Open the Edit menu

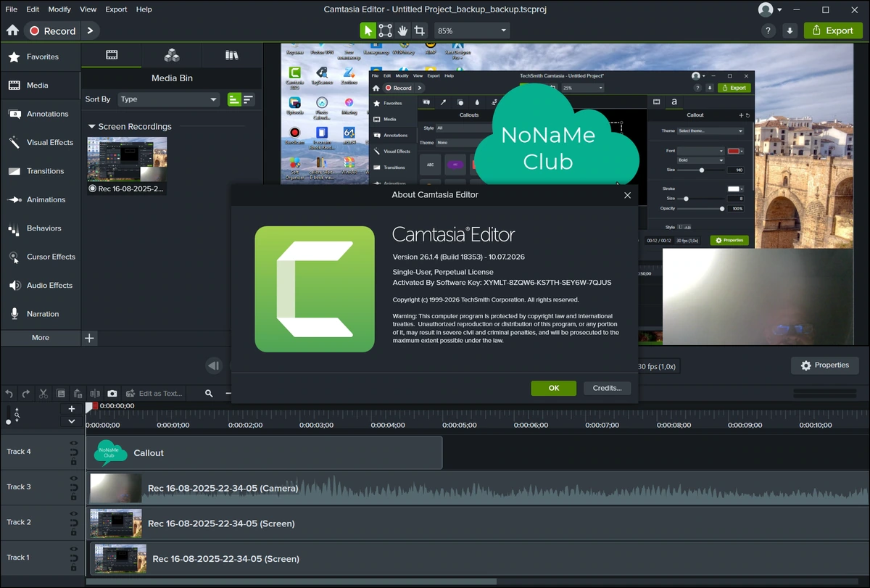point(33,9)
